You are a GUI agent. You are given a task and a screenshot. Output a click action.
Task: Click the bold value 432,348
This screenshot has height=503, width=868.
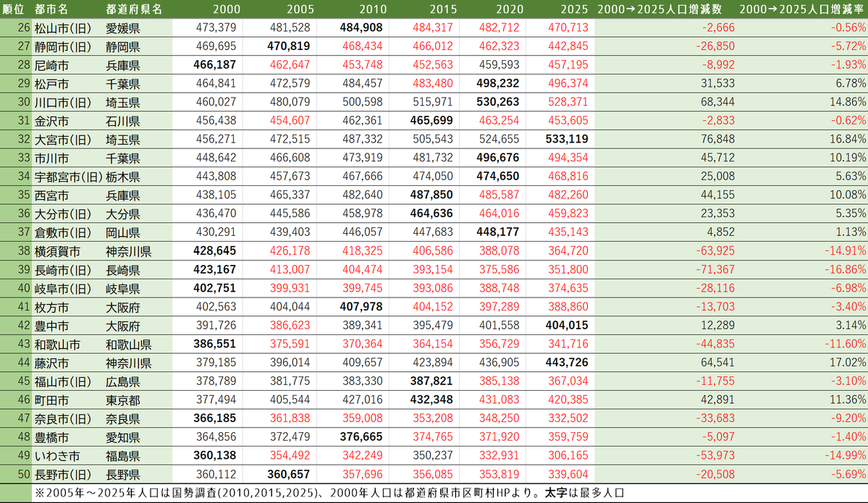[x=431, y=400]
